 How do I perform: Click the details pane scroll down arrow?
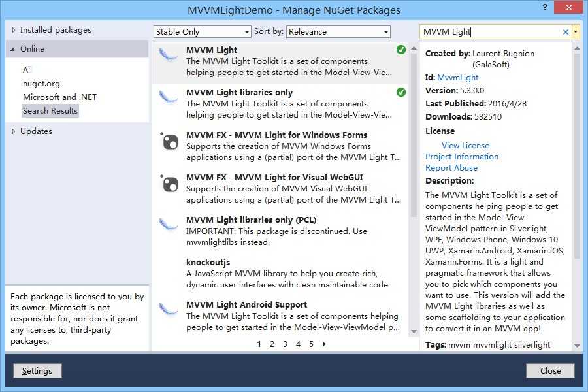point(577,346)
